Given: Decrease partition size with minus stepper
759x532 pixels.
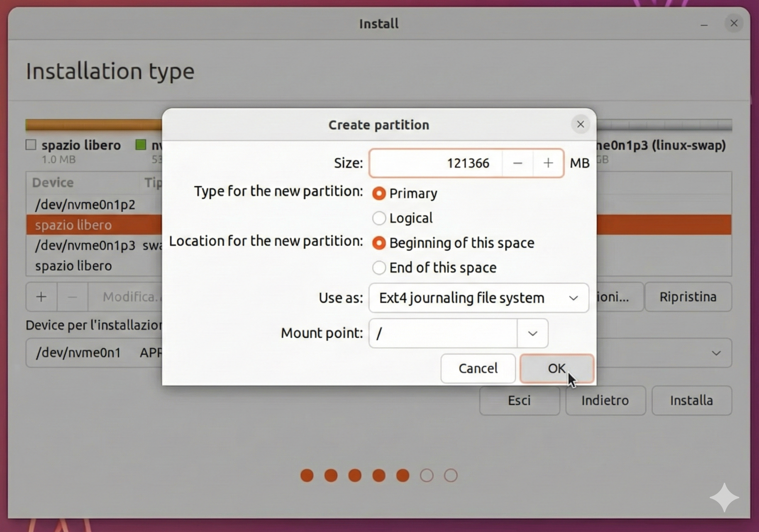Looking at the screenshot, I should [x=518, y=163].
